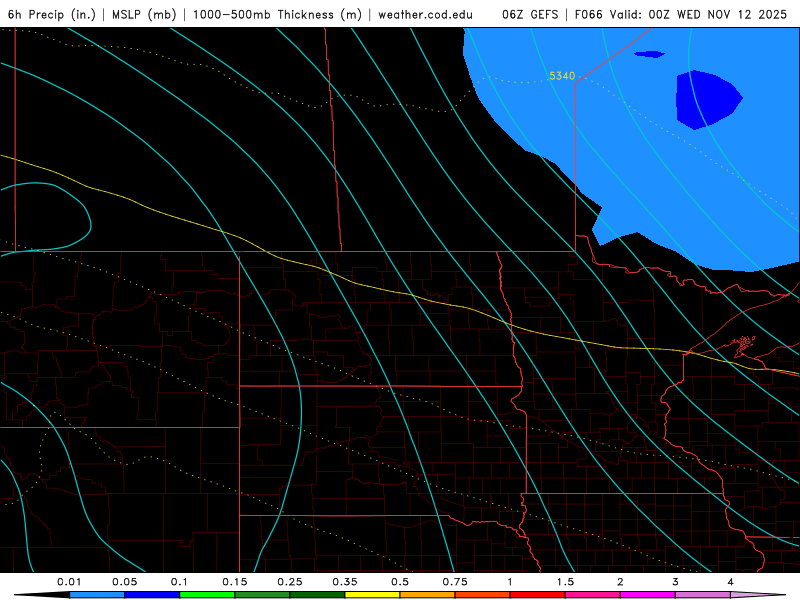The height and width of the screenshot is (600, 800).
Task: Click the 0.5 legend value
Action: click(400, 582)
